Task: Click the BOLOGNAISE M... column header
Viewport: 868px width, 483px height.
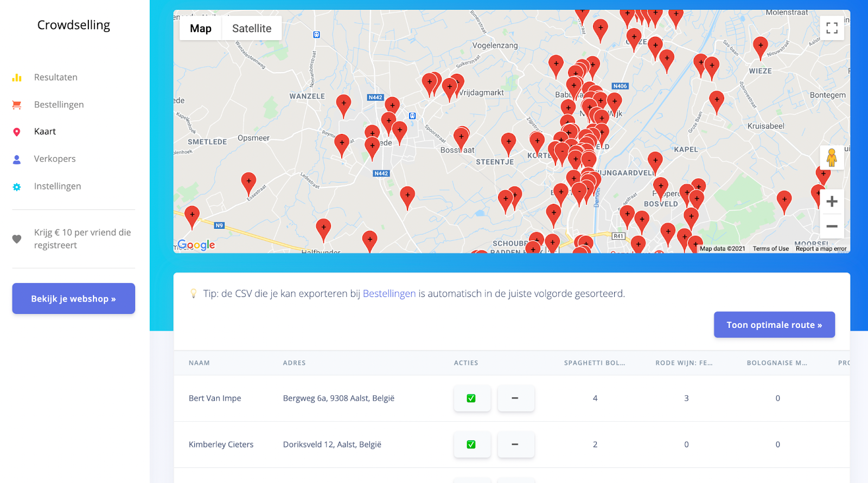Action: (x=777, y=363)
